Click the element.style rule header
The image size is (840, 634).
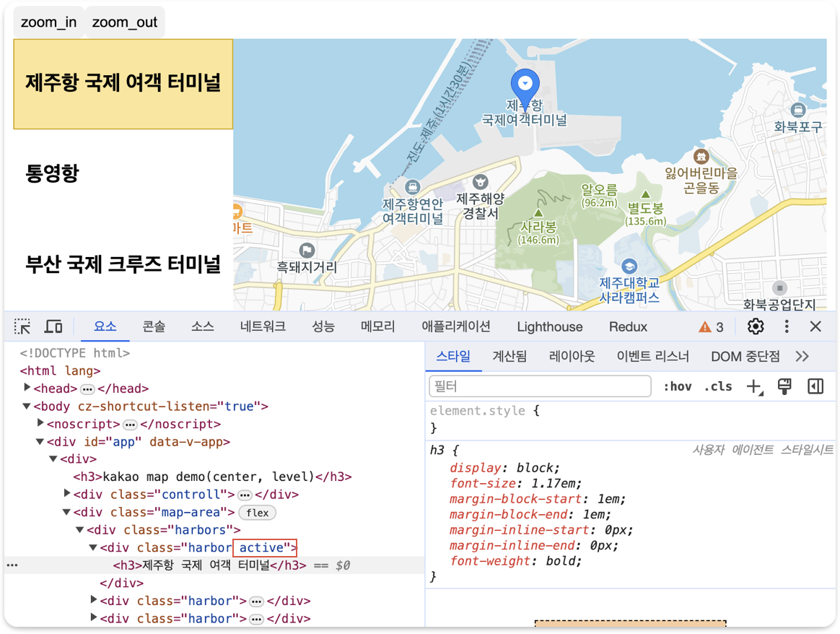(x=484, y=411)
